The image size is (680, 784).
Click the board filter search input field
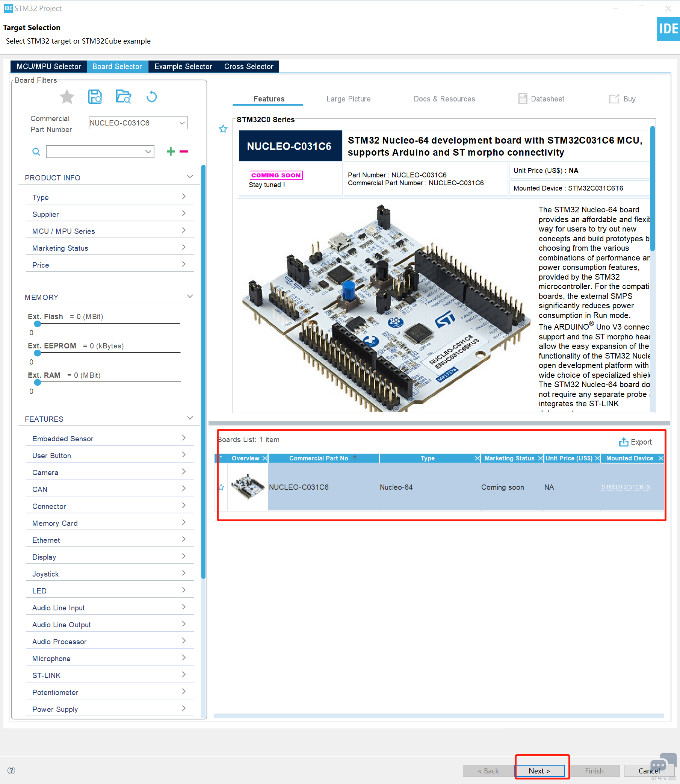pyautogui.click(x=96, y=152)
